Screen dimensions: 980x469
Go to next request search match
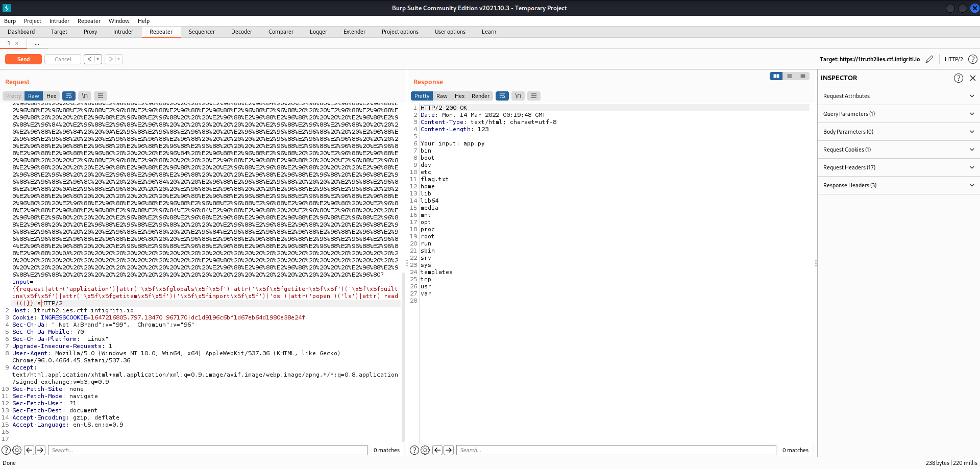40,450
